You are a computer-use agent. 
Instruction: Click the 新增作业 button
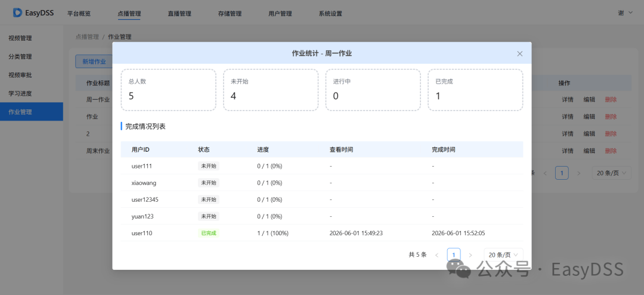tap(94, 62)
